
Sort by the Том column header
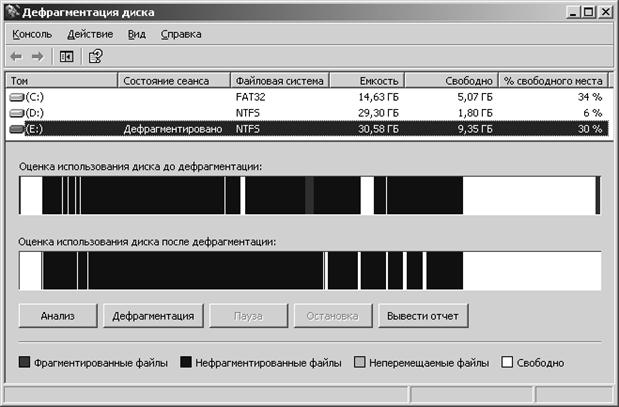[62, 81]
